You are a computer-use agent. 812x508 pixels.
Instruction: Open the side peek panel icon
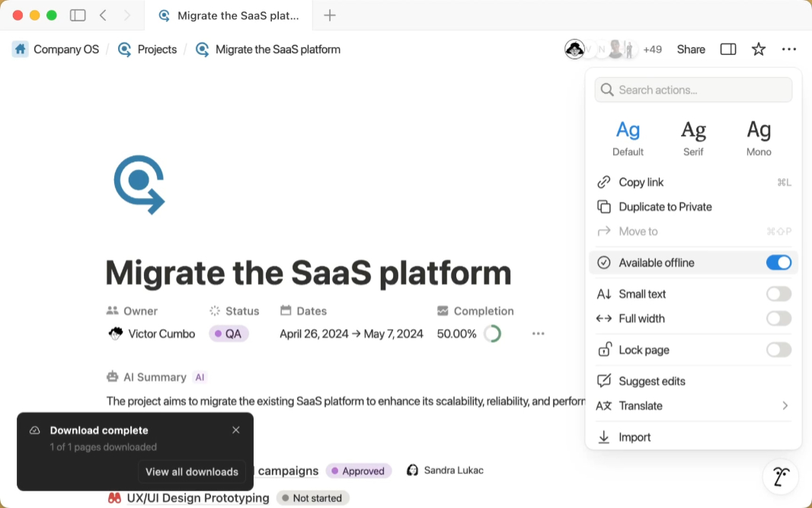tap(728, 49)
